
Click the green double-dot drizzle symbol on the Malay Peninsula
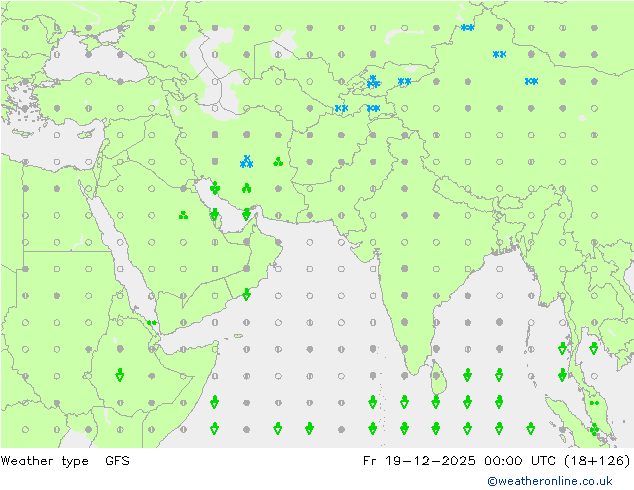(594, 403)
